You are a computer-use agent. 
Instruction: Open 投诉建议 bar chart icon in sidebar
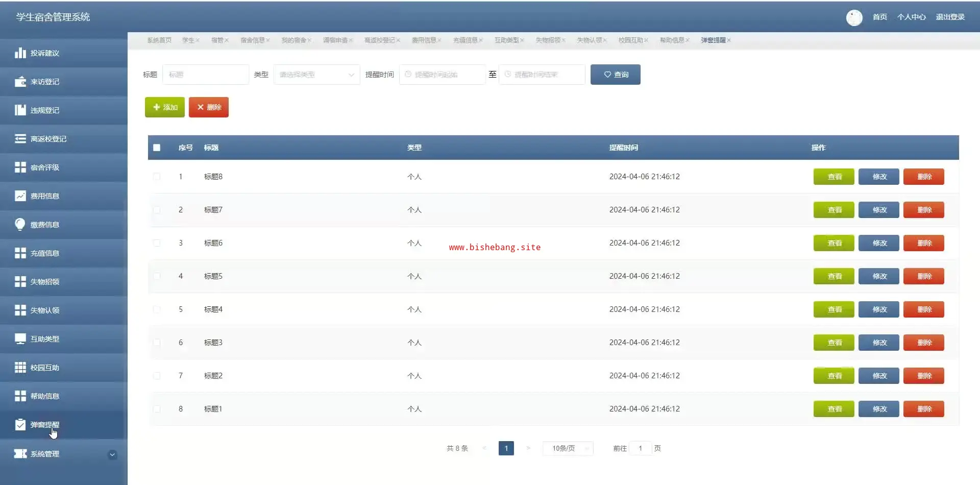pyautogui.click(x=20, y=53)
